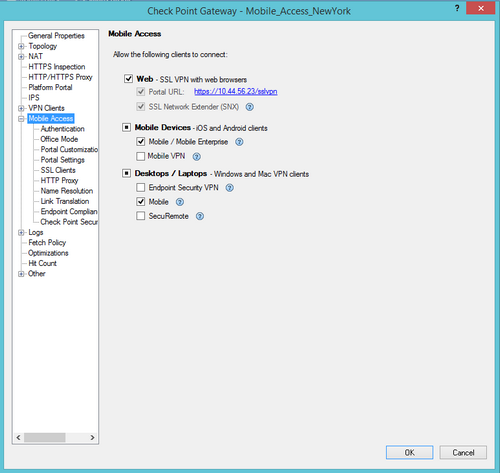500x473 pixels.
Task: Expand the Topology tree node
Action: click(x=21, y=46)
